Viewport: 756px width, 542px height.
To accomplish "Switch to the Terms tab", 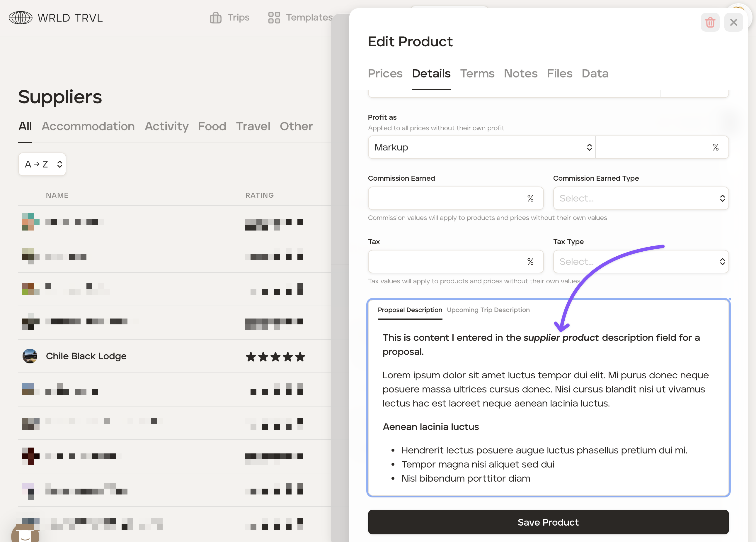I will pos(477,73).
